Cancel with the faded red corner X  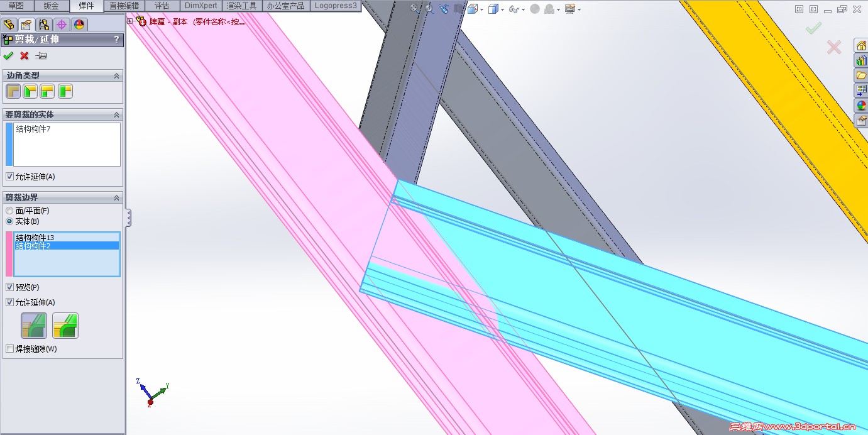pos(834,47)
